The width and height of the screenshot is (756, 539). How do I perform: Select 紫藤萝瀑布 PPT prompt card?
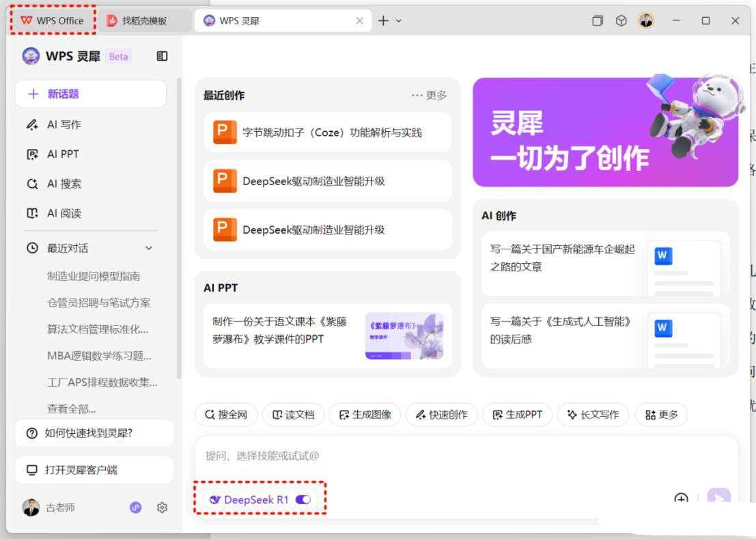pos(327,335)
